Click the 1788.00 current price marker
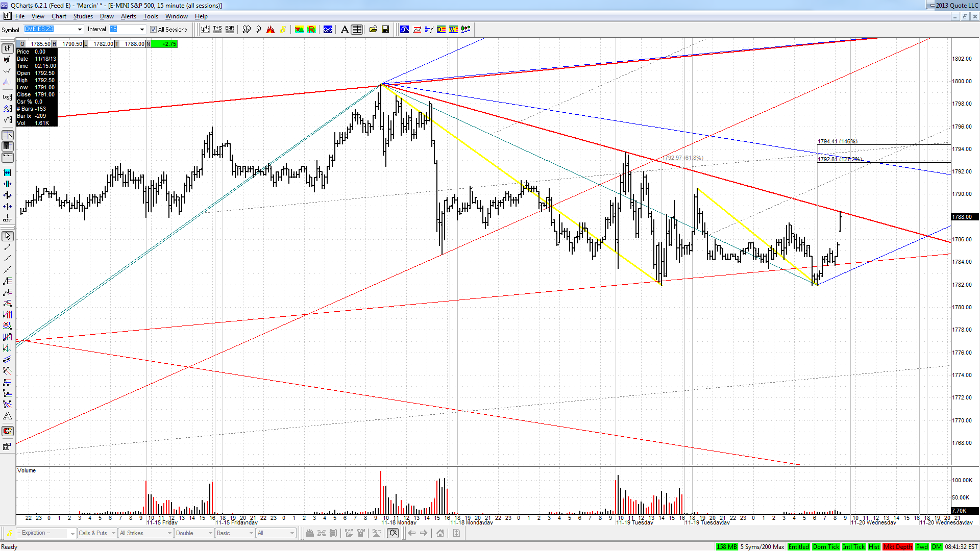The height and width of the screenshot is (551, 980). pyautogui.click(x=964, y=217)
